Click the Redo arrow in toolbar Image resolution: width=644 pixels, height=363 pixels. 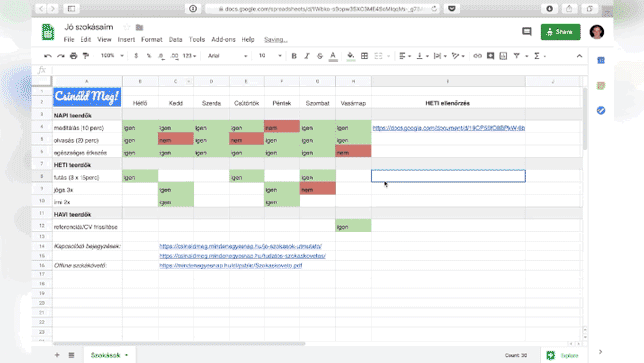pos(61,56)
